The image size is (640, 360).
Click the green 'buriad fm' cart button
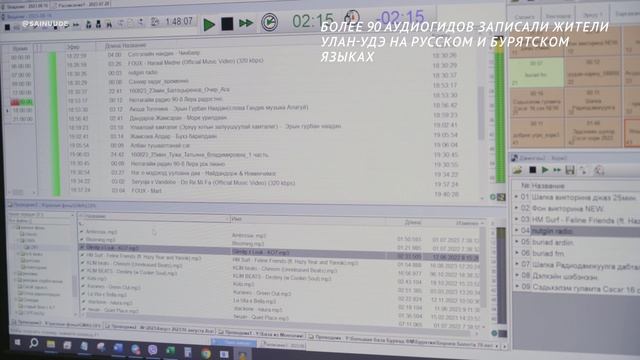point(536,72)
